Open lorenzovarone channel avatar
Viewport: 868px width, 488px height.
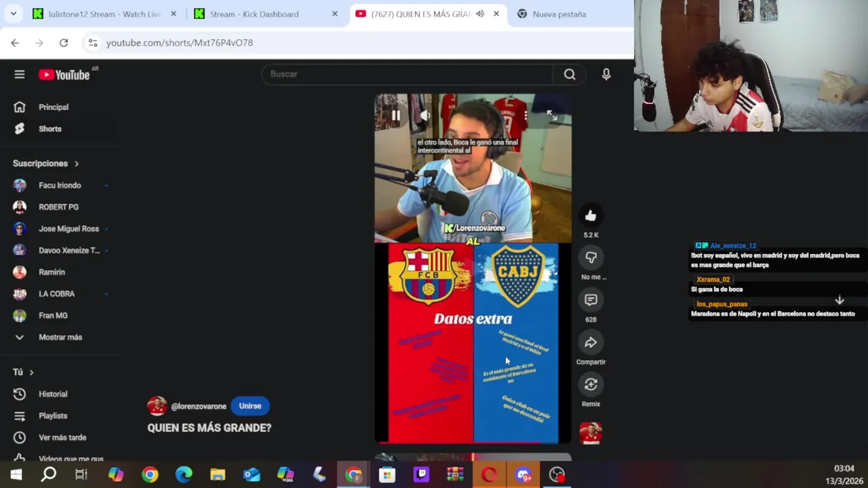(x=157, y=406)
